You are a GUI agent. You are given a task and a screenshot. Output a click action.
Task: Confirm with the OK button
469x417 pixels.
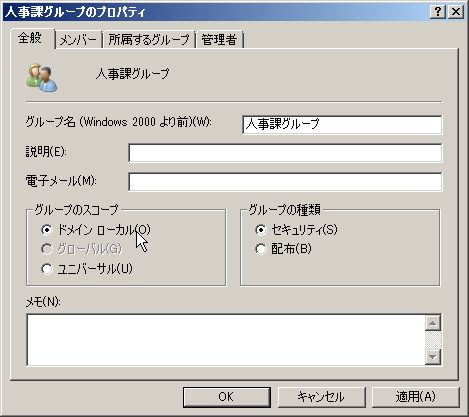point(226,397)
